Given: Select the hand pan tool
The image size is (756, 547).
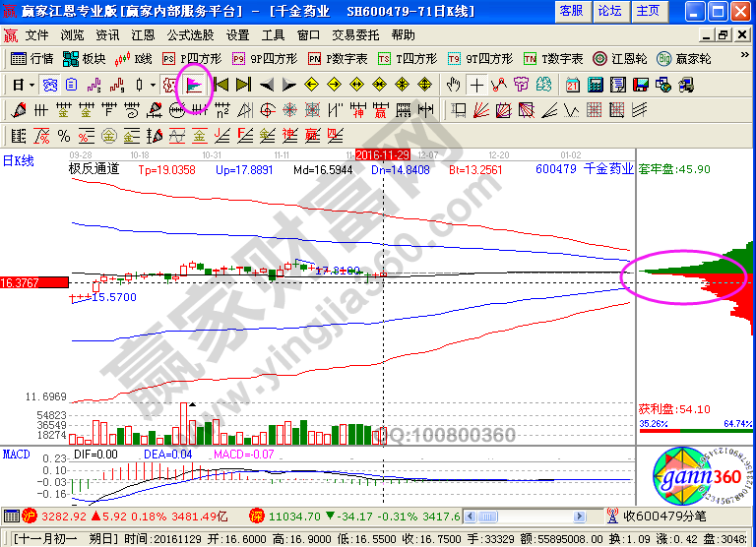Looking at the screenshot, I should pyautogui.click(x=454, y=85).
